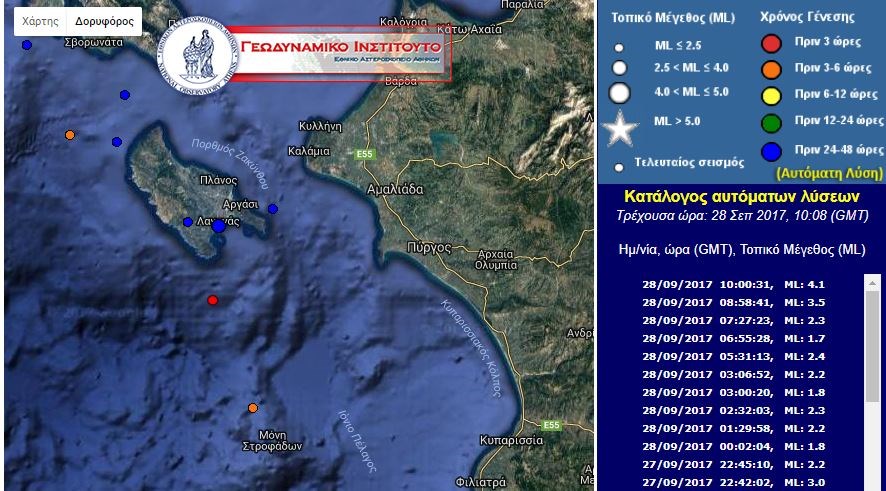Screen dimensions: 886x491
Task: Click the blue marker left of Σβορωνάτα
Action: 26,45
